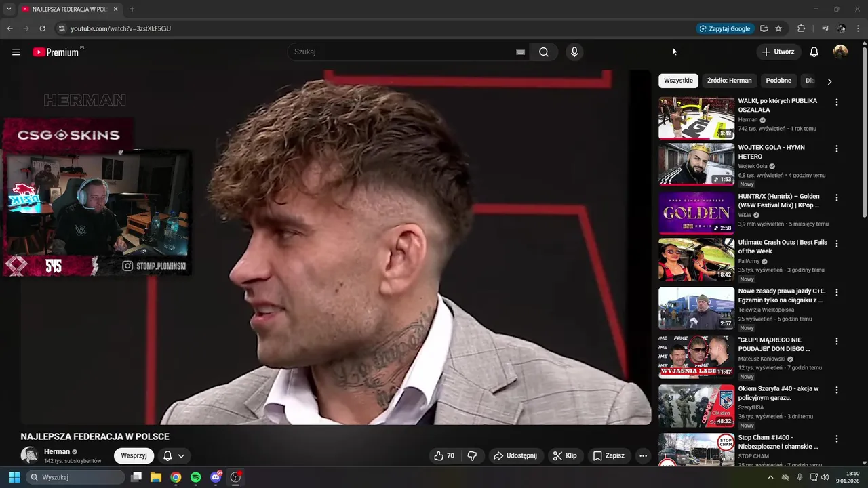The height and width of the screenshot is (488, 868).
Task: Click the Wesprzyj button
Action: [x=134, y=455]
